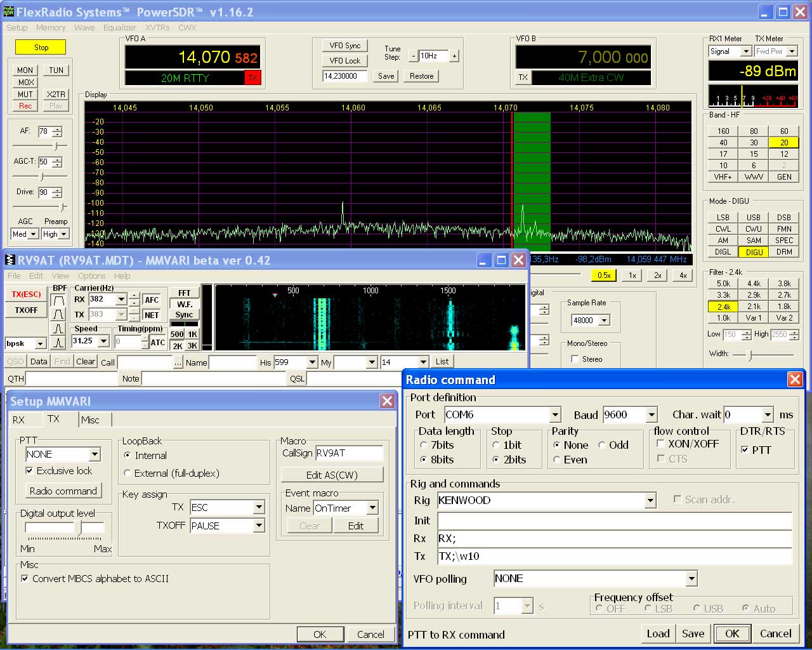This screenshot has width=812, height=650.
Task: Expand the Baud rate dropdown
Action: pyautogui.click(x=652, y=415)
